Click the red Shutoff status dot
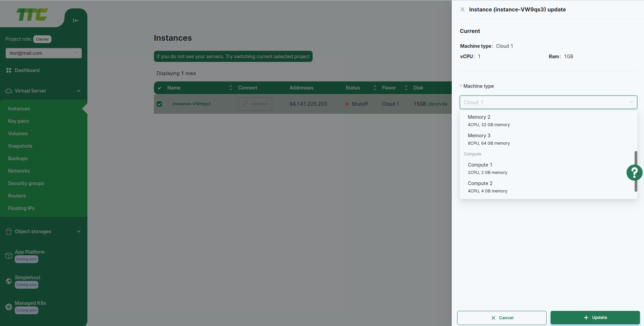 point(347,104)
